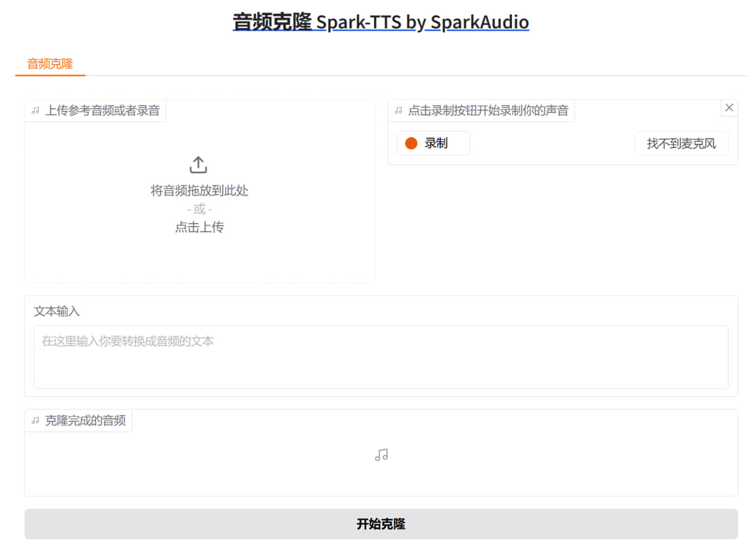The width and height of the screenshot is (756, 556).
Task: Click the 将音频拖放到此处 drop zone text
Action: click(x=199, y=190)
